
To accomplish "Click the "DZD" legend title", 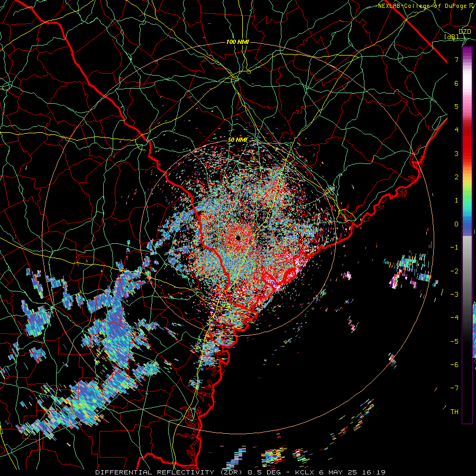I will coord(464,32).
